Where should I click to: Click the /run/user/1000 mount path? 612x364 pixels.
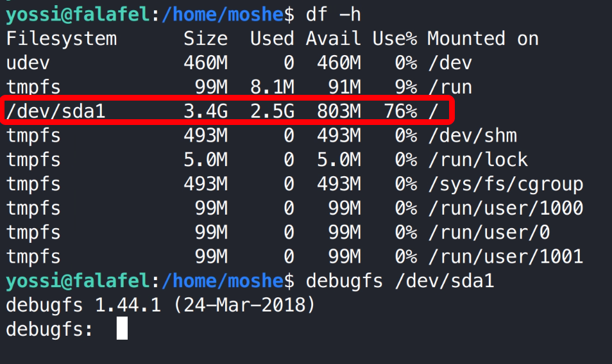pos(505,208)
